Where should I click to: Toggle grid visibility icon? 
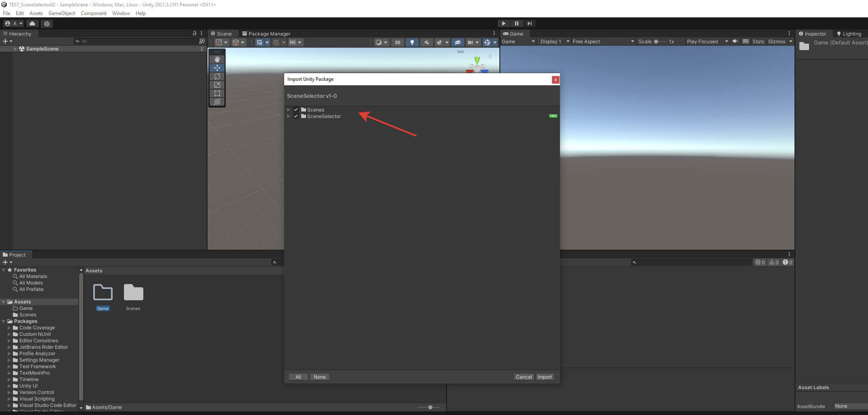click(x=260, y=42)
